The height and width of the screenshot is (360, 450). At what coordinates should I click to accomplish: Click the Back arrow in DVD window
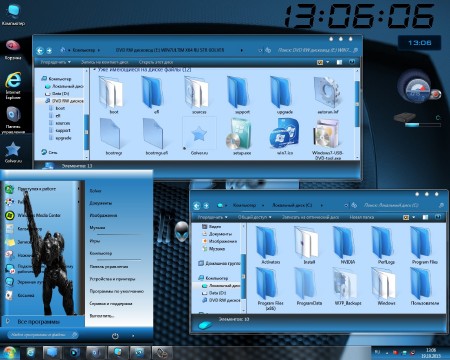40,51
